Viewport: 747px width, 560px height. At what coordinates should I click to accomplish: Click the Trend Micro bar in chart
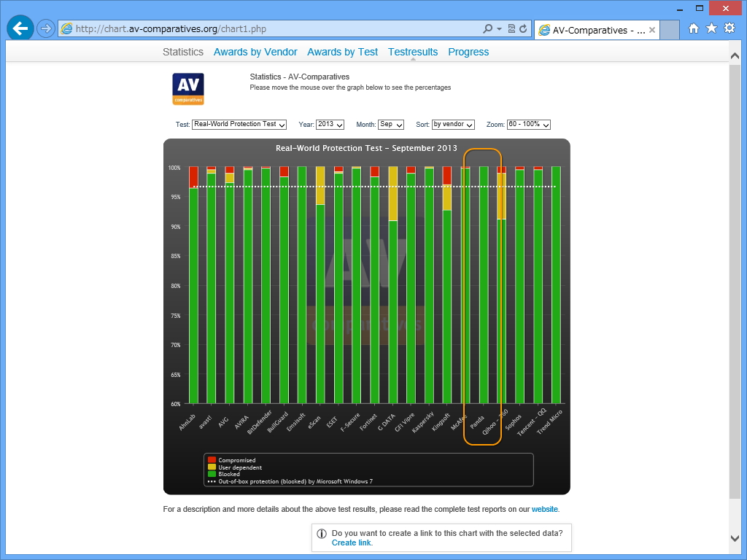(x=556, y=285)
